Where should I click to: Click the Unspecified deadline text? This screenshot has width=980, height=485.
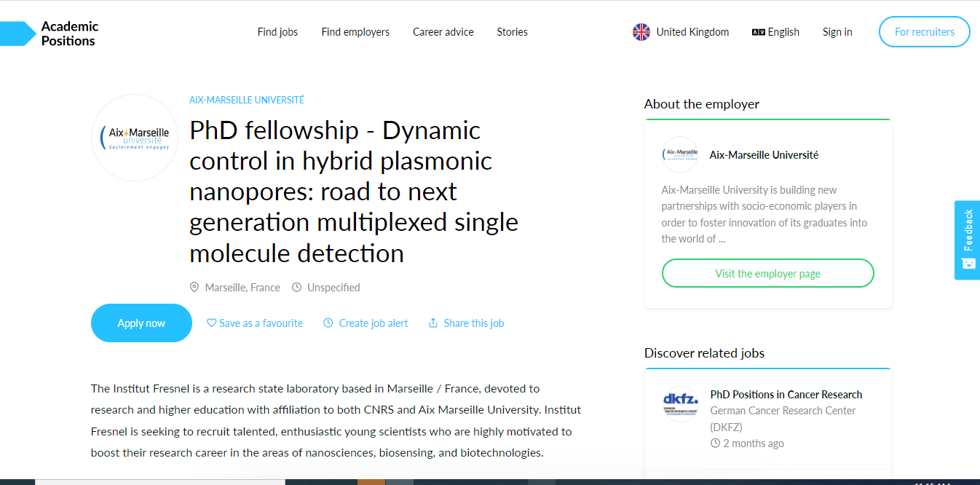point(333,288)
